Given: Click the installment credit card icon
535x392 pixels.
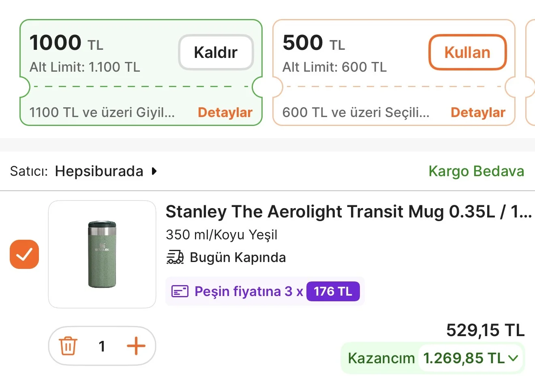Looking at the screenshot, I should click(180, 291).
